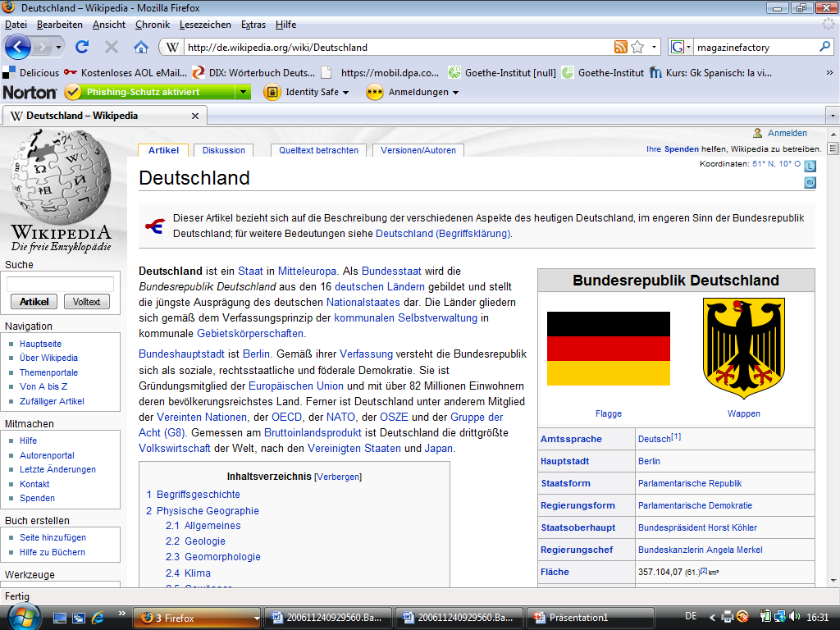The width and height of the screenshot is (840, 630).
Task: Open the Datei menu
Action: tap(16, 25)
